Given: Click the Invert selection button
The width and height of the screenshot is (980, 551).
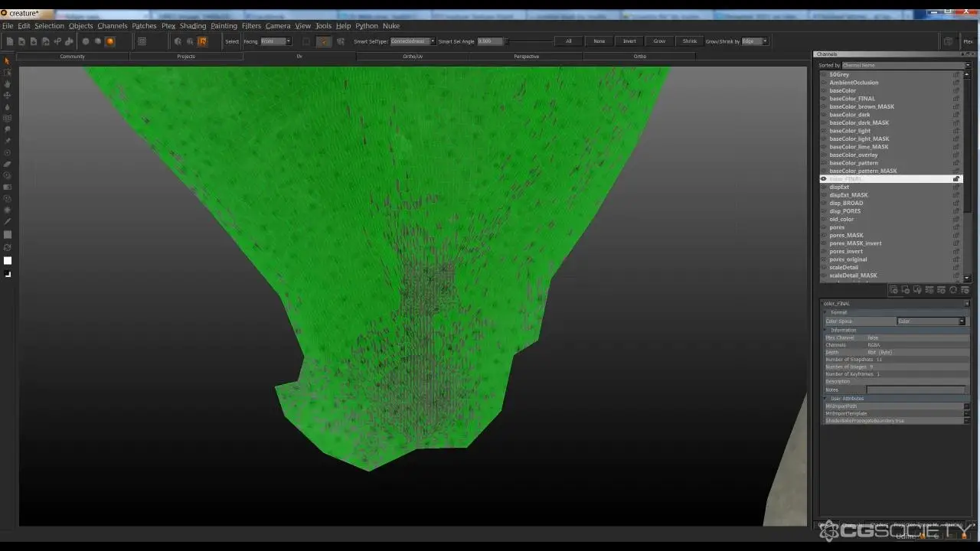Looking at the screenshot, I should (x=629, y=41).
